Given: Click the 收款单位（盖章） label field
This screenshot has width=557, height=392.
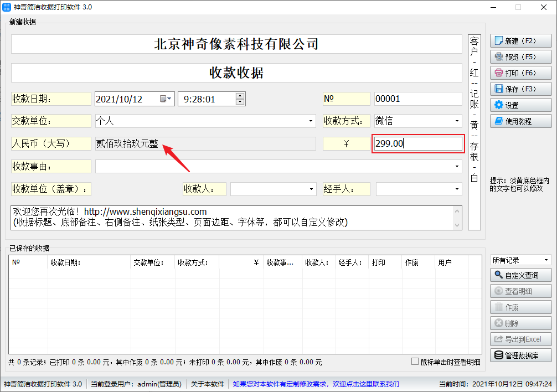Looking at the screenshot, I should pyautogui.click(x=51, y=189).
